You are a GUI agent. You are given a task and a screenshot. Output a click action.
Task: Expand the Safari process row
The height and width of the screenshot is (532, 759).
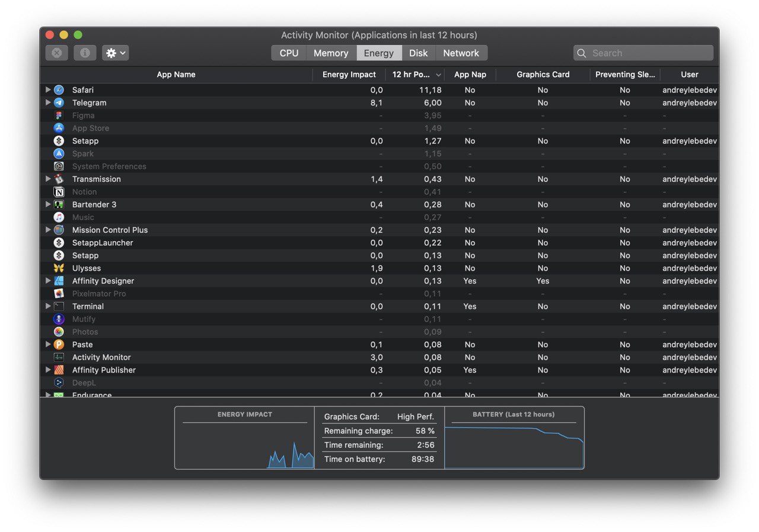(48, 90)
